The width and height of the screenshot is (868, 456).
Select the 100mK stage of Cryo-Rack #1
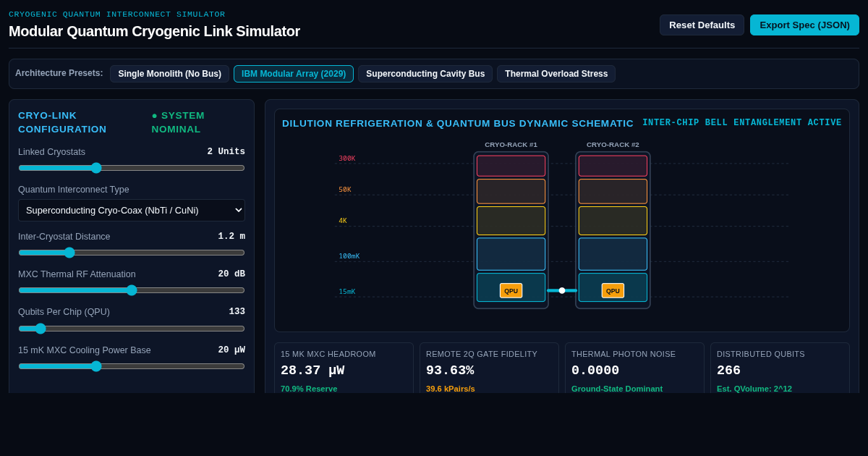pos(511,254)
